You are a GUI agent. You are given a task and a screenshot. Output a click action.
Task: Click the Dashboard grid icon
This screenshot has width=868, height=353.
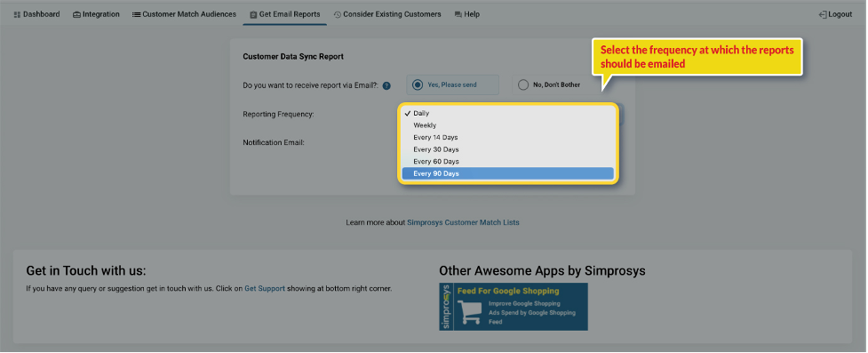17,14
